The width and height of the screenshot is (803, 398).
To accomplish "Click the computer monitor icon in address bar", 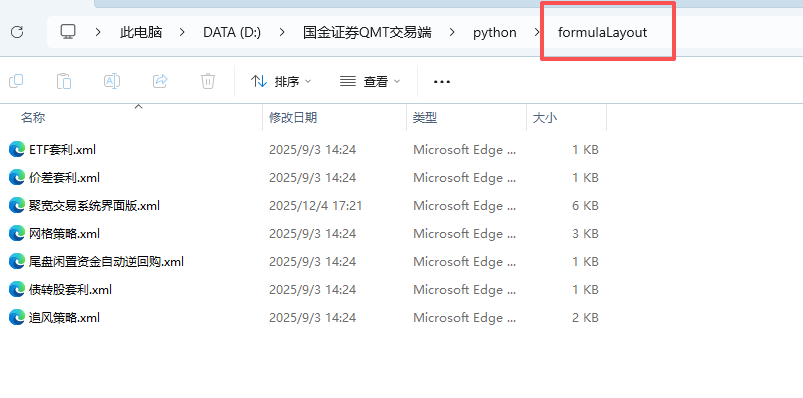I will (68, 32).
